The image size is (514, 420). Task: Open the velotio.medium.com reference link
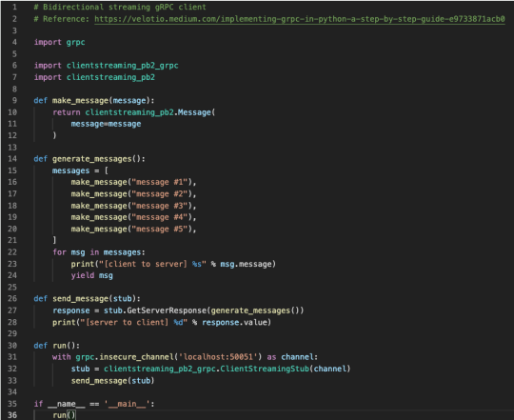300,19
